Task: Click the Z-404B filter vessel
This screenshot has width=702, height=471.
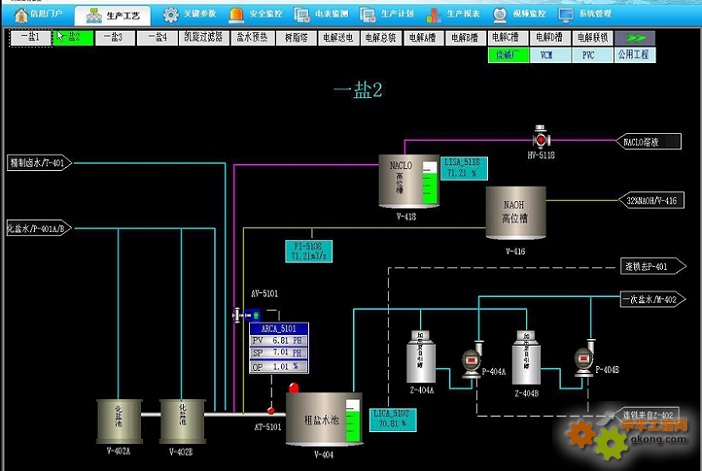Action: click(527, 358)
